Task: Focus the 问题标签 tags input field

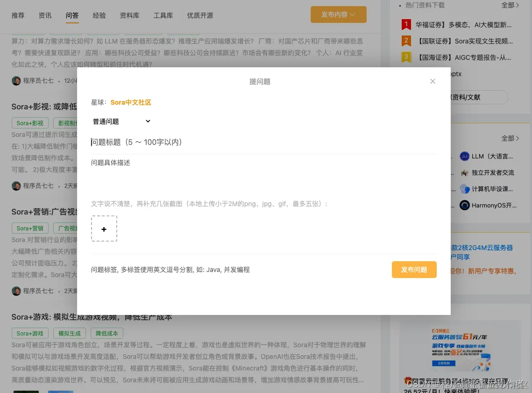Action: (x=237, y=270)
